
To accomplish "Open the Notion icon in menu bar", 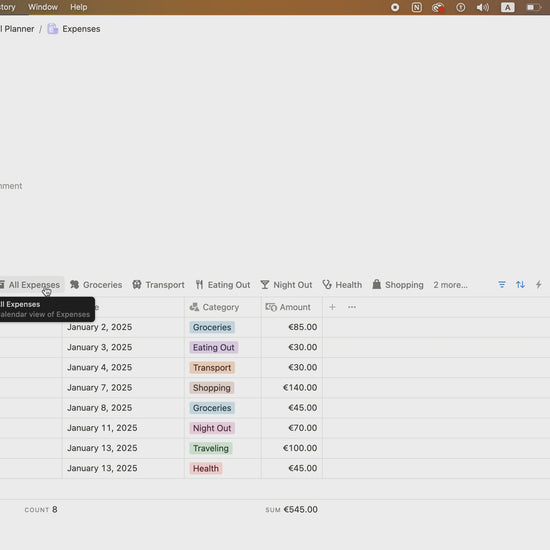I will coord(417,7).
